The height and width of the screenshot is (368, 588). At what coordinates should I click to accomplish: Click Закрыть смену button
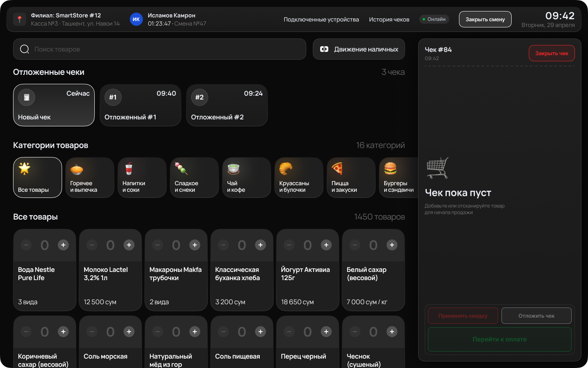point(485,19)
